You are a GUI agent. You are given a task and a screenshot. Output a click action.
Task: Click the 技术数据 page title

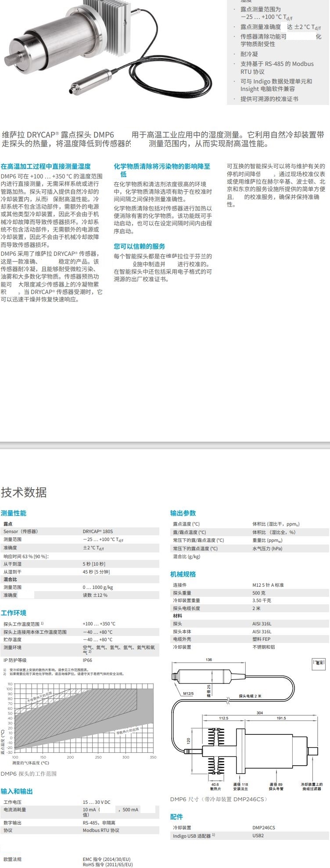[x=24, y=492]
